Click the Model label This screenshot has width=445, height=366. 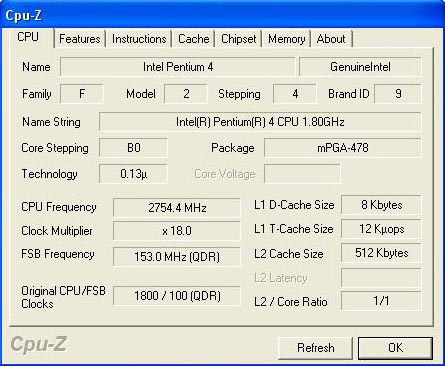[141, 94]
